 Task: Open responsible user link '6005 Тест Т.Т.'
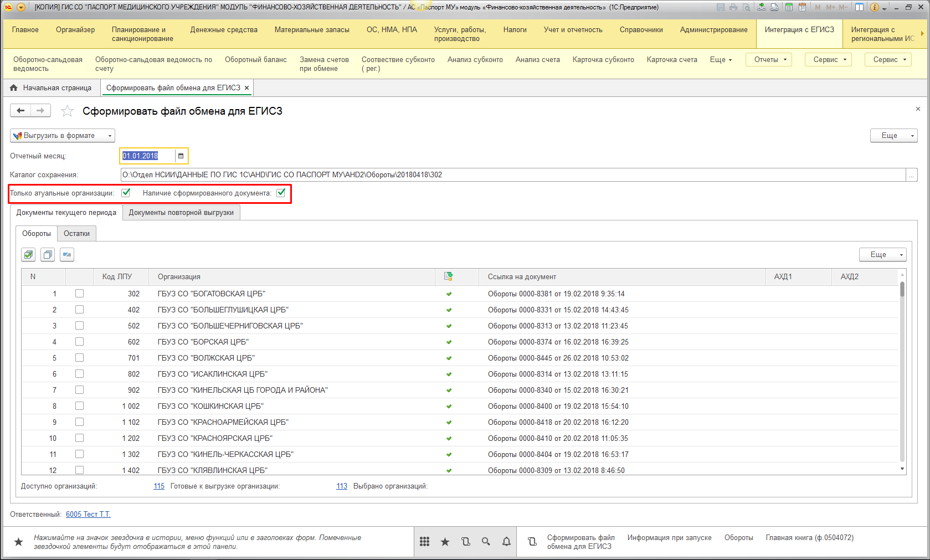pos(88,515)
